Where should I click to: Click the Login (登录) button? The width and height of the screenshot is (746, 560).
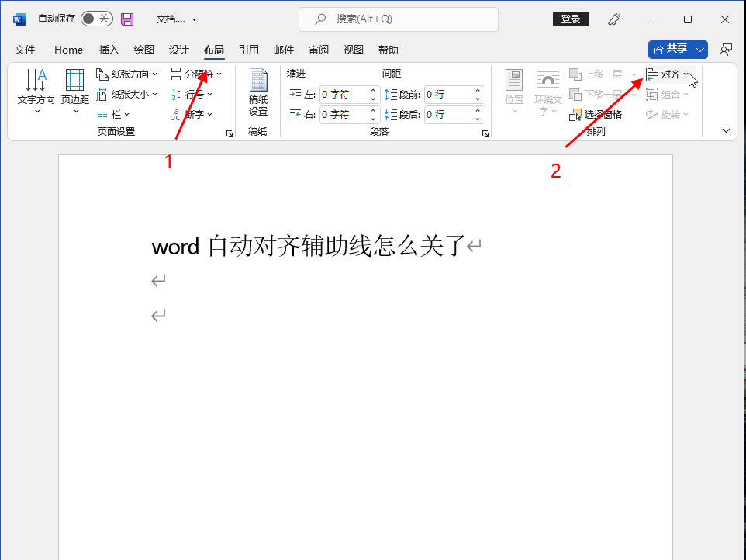coord(570,19)
